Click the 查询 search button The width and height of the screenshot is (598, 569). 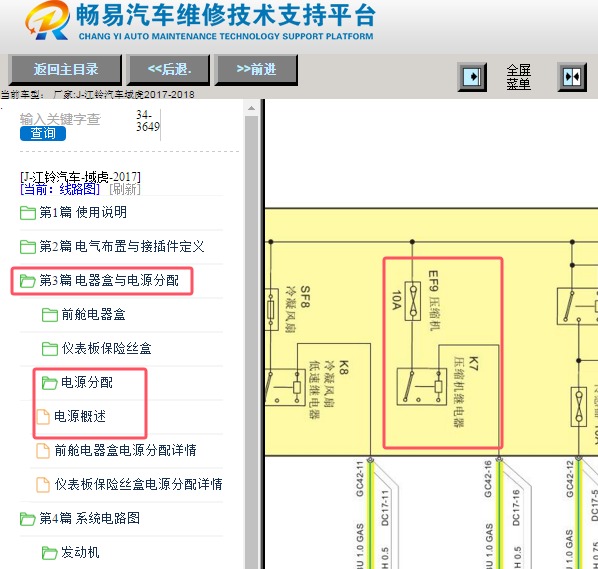tap(43, 133)
